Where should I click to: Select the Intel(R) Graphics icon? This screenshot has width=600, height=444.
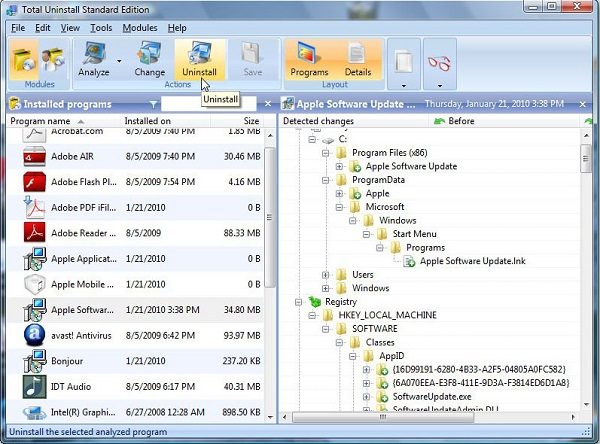[x=34, y=412]
